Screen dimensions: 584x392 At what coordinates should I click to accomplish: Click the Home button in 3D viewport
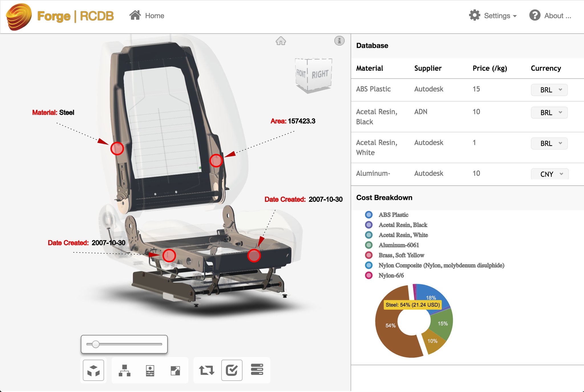(280, 41)
